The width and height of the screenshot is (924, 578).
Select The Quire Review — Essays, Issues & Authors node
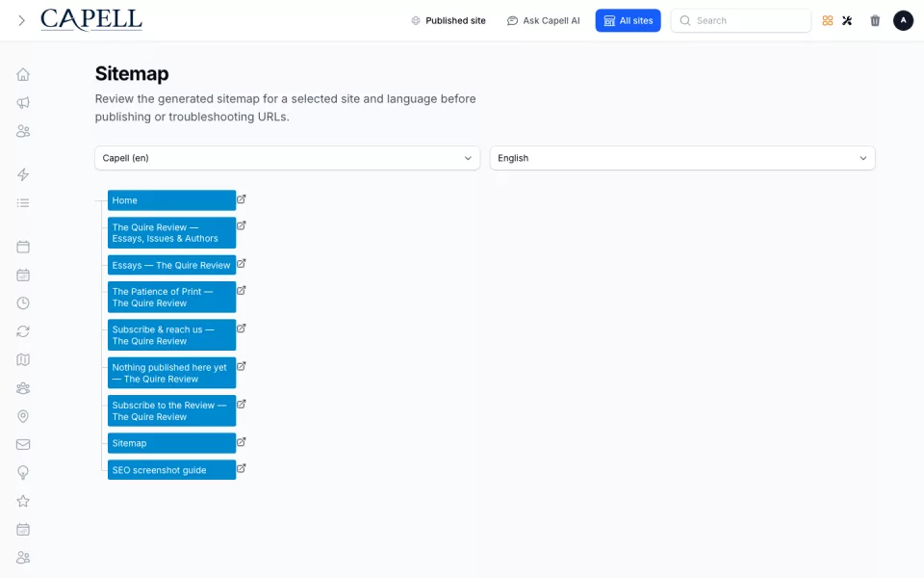point(171,233)
